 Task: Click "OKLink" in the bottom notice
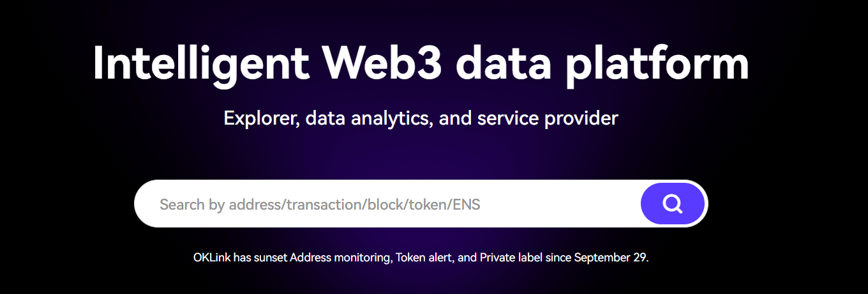(x=212, y=258)
